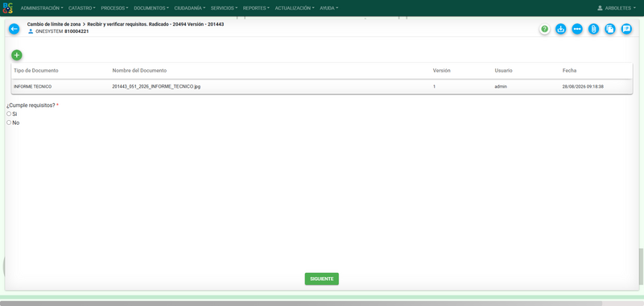644x306 pixels.
Task: Go back with the blue arrow icon
Action: [x=14, y=29]
